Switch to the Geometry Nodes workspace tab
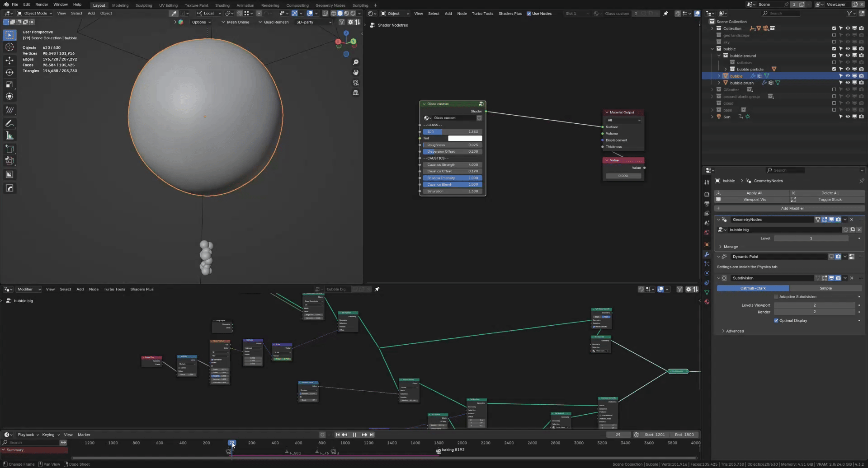The image size is (868, 468). point(330,5)
